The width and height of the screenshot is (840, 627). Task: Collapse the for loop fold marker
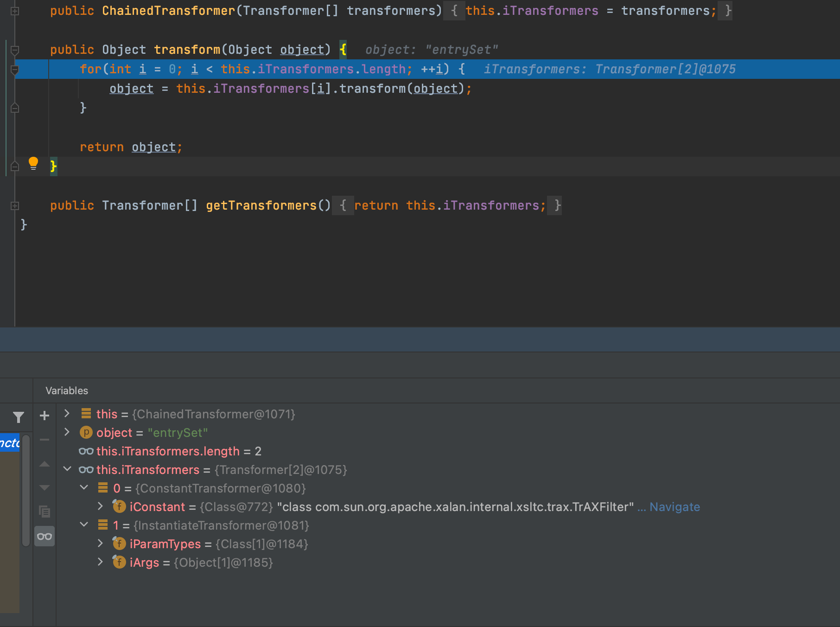point(15,70)
